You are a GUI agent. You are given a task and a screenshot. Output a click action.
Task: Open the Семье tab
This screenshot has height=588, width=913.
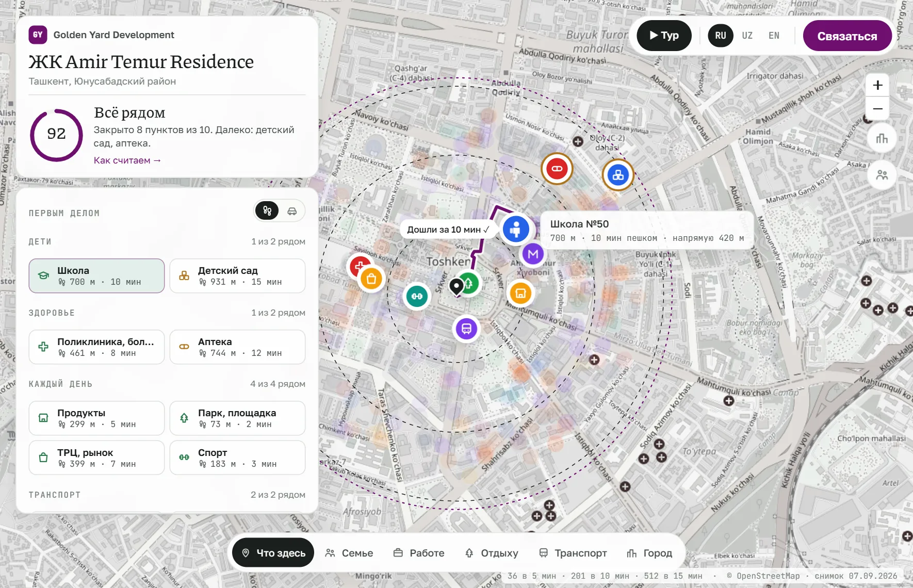click(349, 553)
